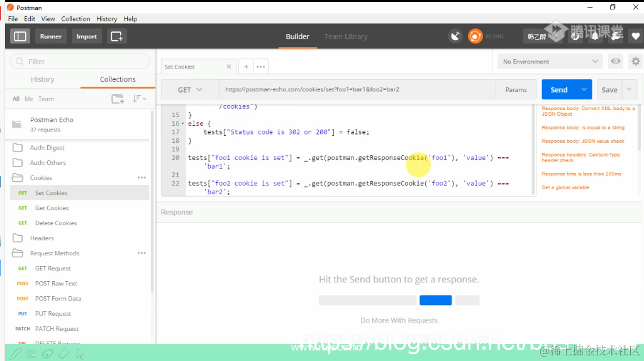
Task: Add a new request tab with plus
Action: click(x=246, y=67)
